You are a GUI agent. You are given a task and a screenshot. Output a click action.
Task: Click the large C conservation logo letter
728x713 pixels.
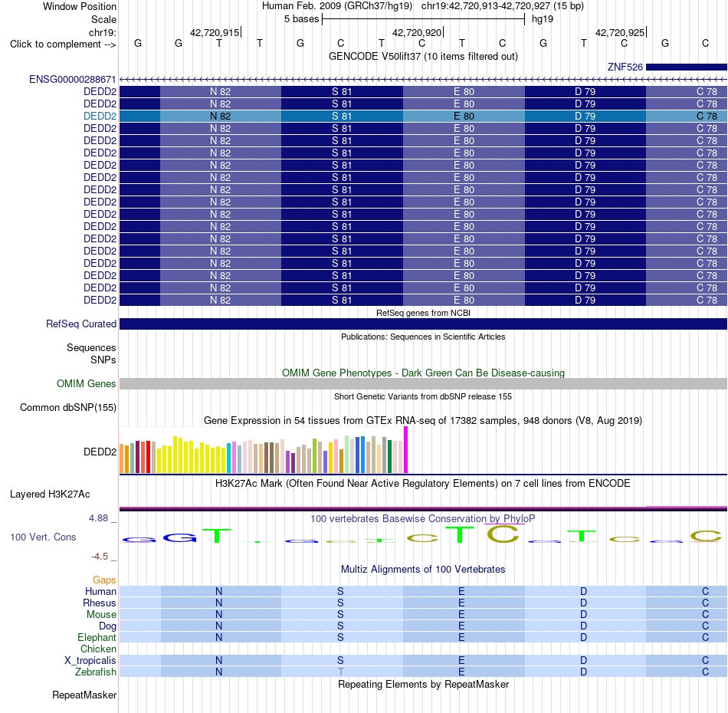503,534
